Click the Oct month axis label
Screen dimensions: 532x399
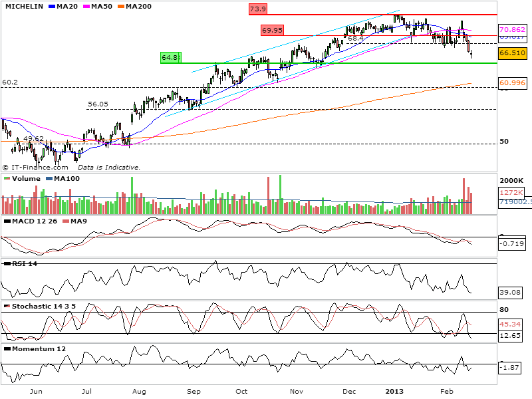pos(241,392)
